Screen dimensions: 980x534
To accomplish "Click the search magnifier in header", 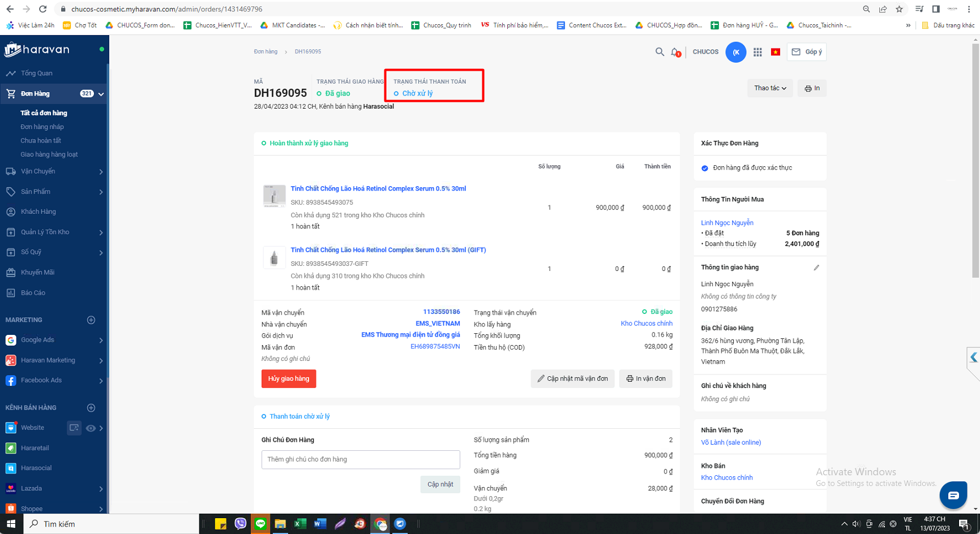I will click(x=660, y=52).
